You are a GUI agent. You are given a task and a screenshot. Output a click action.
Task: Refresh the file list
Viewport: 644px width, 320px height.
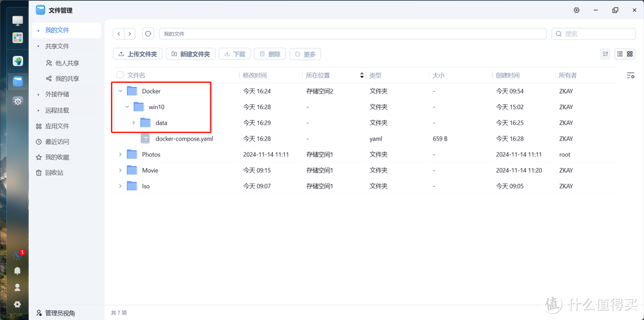(x=148, y=33)
